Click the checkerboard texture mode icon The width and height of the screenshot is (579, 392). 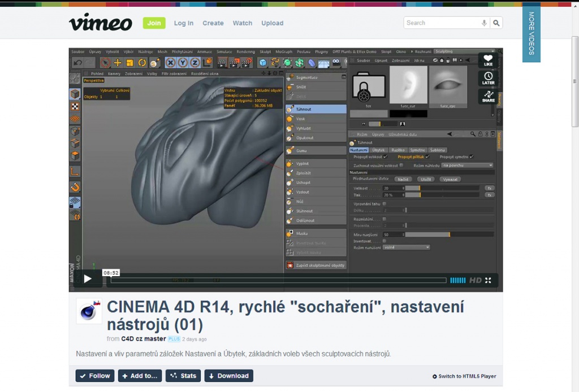[75, 107]
